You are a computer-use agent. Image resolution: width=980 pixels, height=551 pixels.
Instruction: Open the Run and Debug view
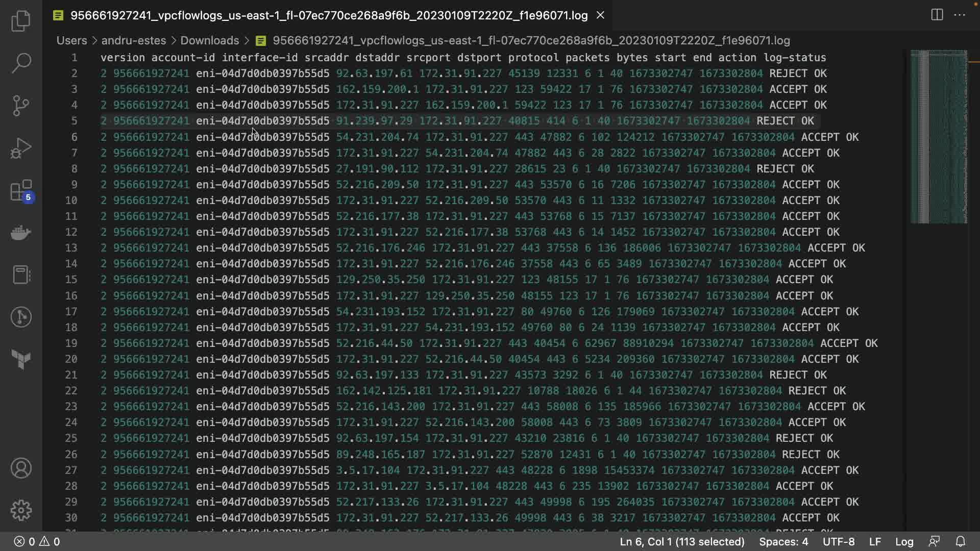[x=21, y=148]
